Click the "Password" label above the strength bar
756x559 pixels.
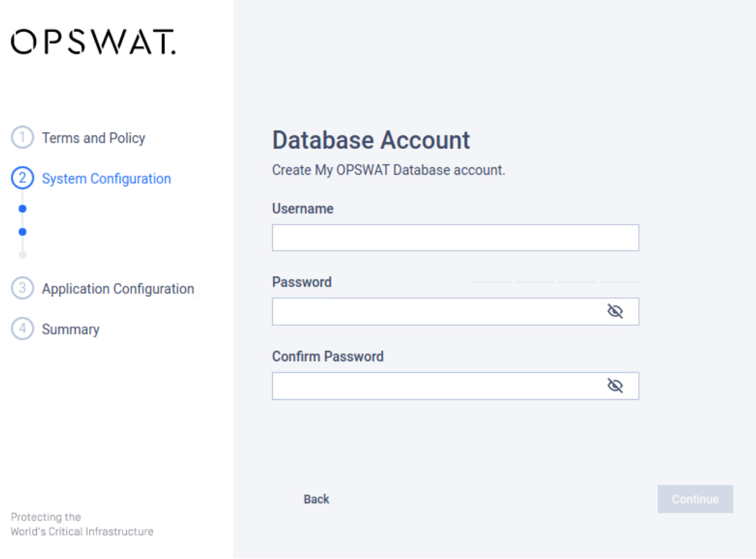302,282
